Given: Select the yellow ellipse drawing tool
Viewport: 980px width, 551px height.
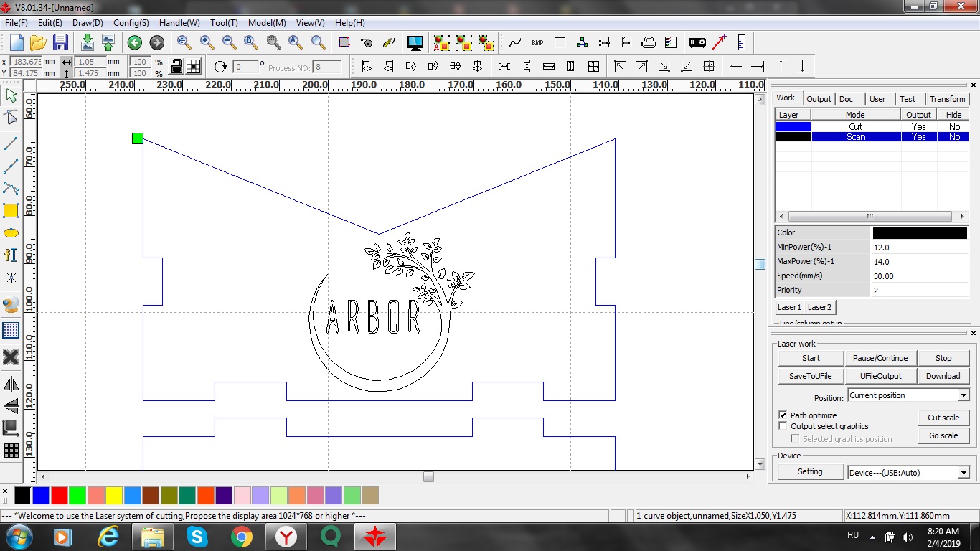Looking at the screenshot, I should coord(11,233).
